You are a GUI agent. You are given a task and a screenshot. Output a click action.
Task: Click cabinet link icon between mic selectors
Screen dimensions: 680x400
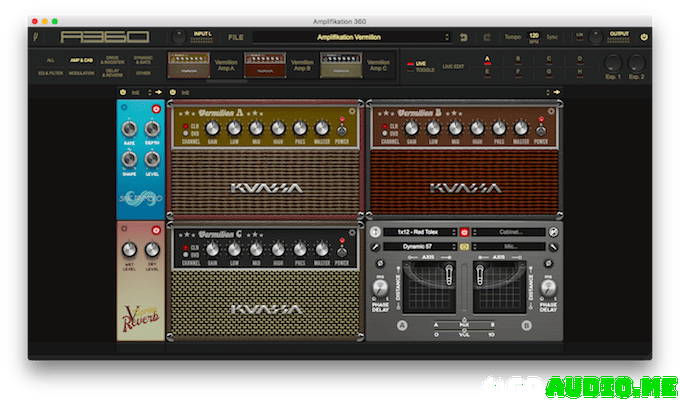click(464, 247)
